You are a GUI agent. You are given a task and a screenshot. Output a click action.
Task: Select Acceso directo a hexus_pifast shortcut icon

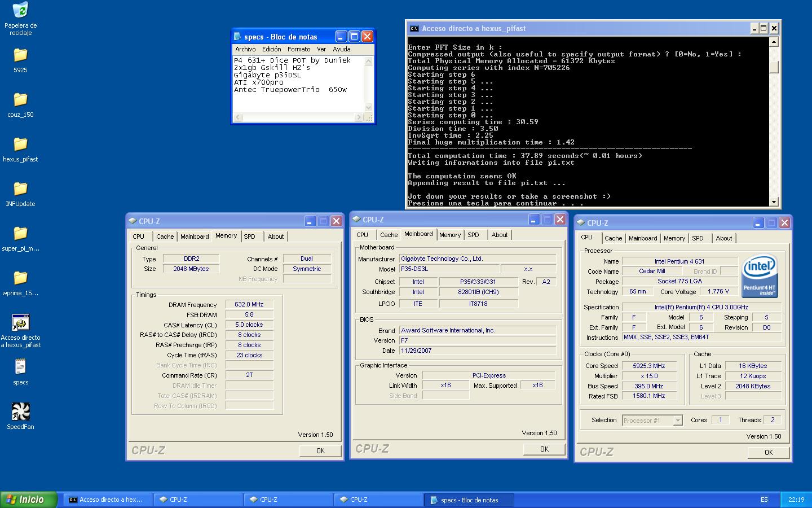click(20, 323)
